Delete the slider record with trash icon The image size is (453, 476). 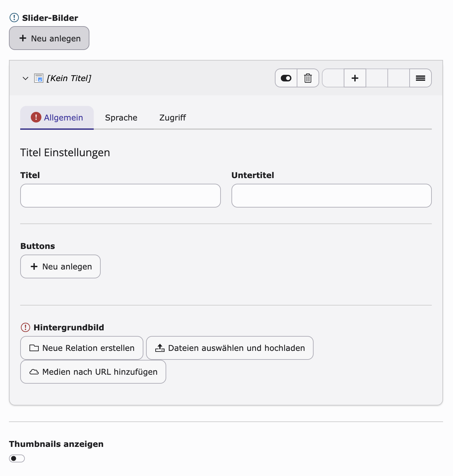tap(308, 78)
